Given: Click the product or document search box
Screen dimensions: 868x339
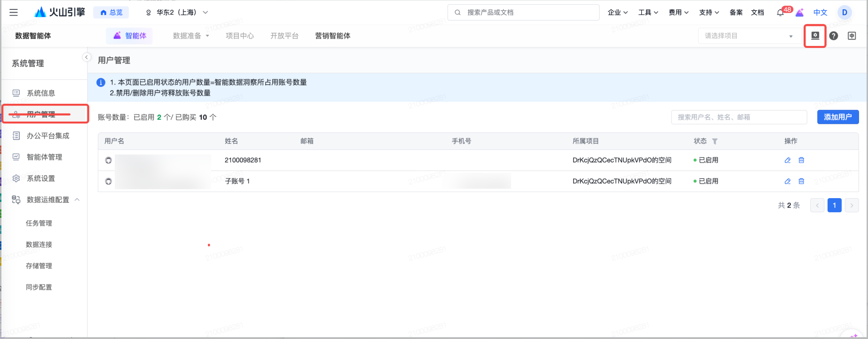Looking at the screenshot, I should (x=523, y=13).
